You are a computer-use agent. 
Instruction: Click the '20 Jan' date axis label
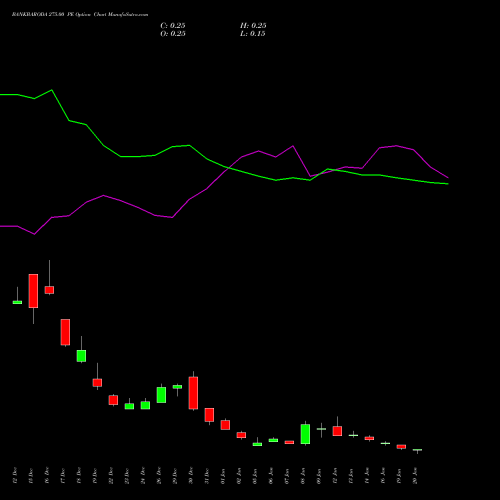coord(415,476)
